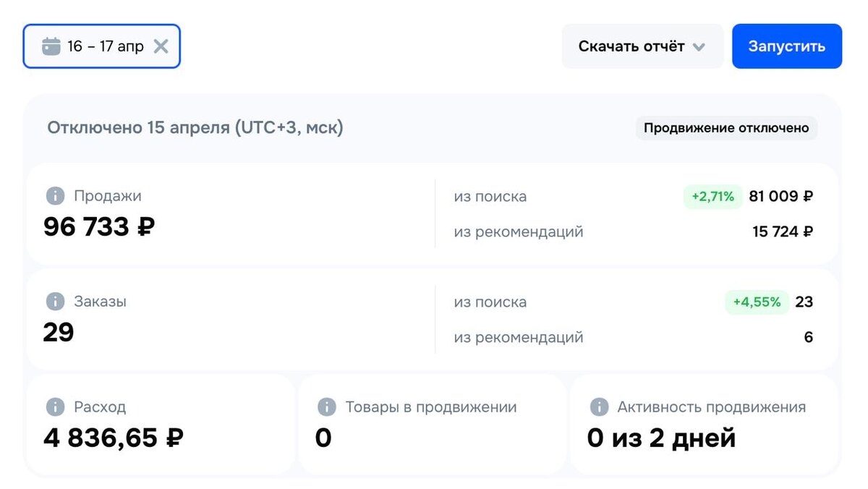Click the 81 009 ₽ search sales value
The width and height of the screenshot is (868, 489).
pyautogui.click(x=780, y=196)
